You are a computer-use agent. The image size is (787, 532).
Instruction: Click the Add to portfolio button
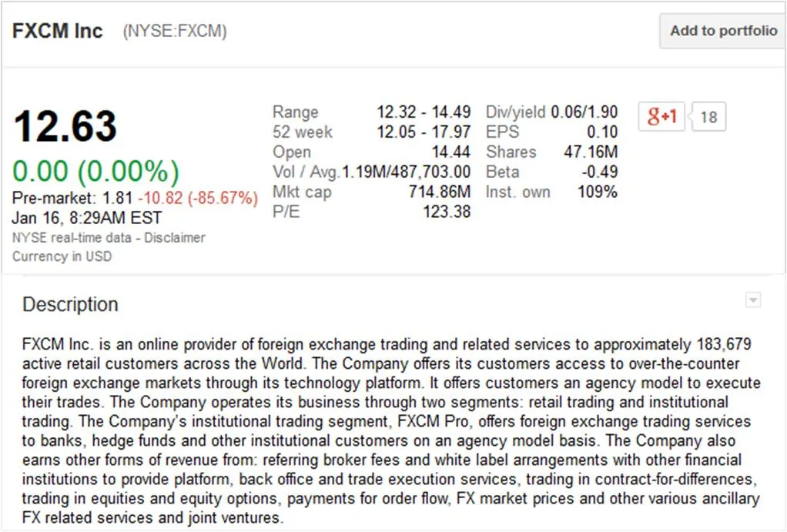tap(722, 32)
